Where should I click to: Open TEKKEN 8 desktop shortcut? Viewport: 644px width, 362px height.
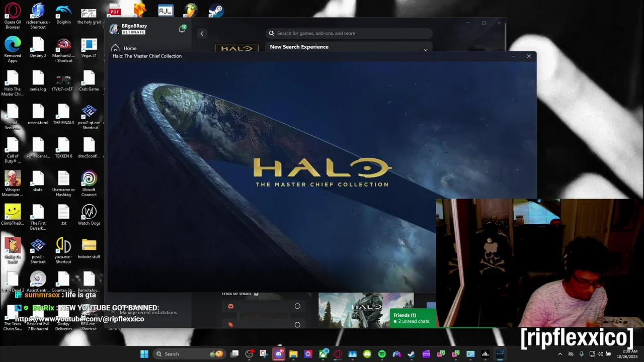(63, 148)
